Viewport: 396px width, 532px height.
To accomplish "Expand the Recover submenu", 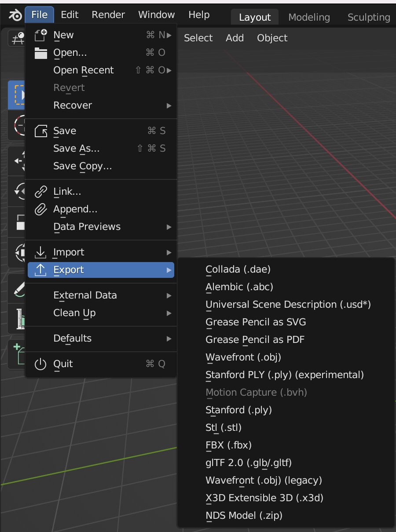I will [x=101, y=106].
